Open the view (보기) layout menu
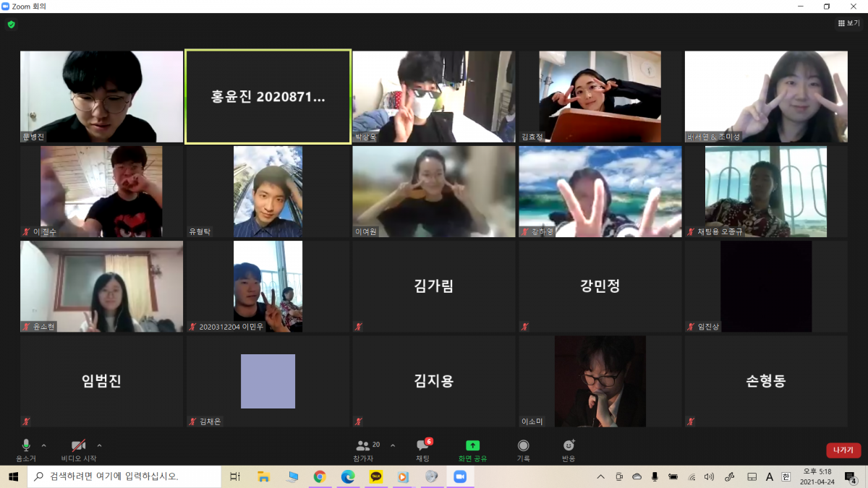868x488 pixels. [x=848, y=23]
